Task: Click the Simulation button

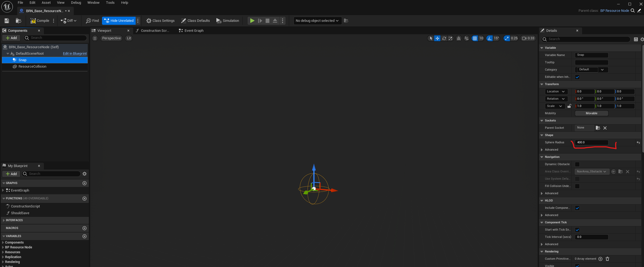Action: click(228, 21)
